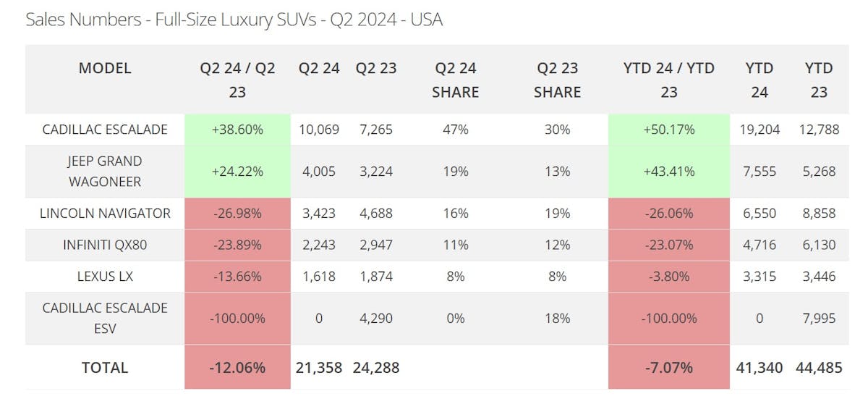Image resolution: width=868 pixels, height=412 pixels.
Task: Click the Q2 24 / Q2 23 column header
Action: tap(237, 80)
